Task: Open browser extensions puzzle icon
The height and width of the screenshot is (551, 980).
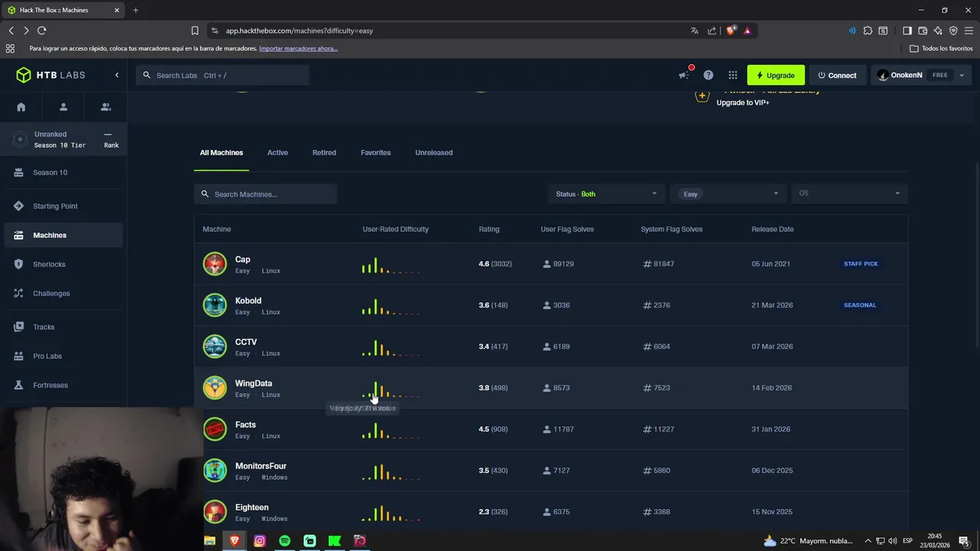Action: pos(867,31)
